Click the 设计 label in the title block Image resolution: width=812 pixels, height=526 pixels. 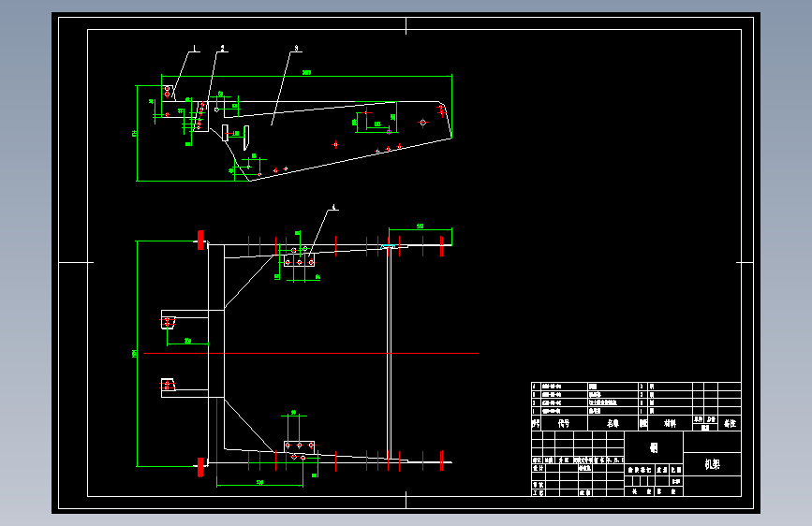click(x=539, y=468)
